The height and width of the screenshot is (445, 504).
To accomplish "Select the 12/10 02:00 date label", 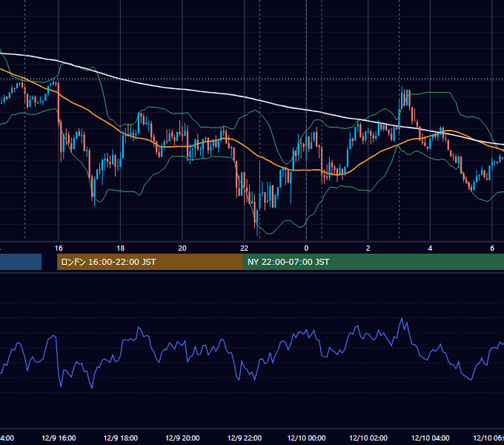I will pyautogui.click(x=368, y=438).
